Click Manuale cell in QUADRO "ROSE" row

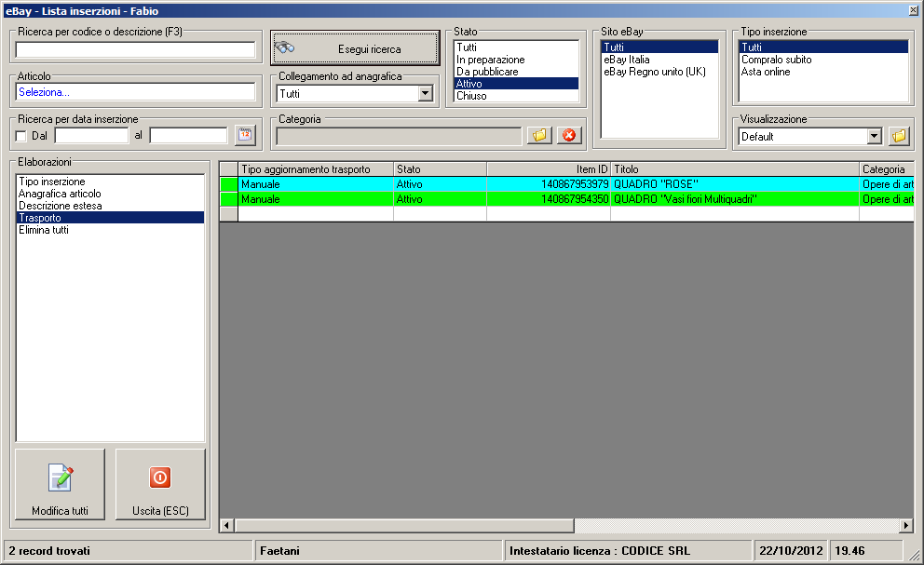(x=316, y=184)
